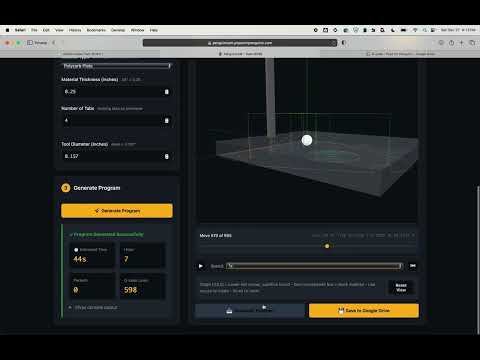Click the Pockets value 0

(76, 290)
